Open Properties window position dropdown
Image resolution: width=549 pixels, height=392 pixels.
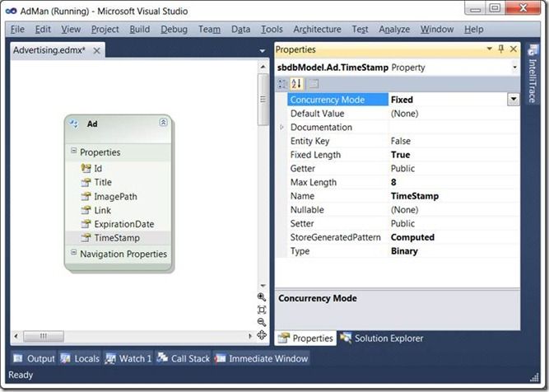(x=489, y=49)
